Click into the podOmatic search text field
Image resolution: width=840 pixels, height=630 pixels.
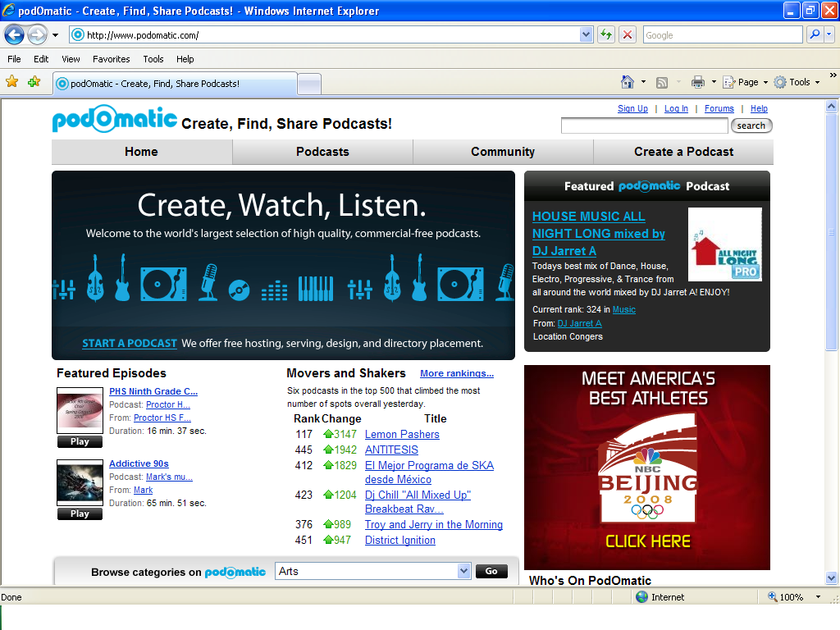(x=645, y=126)
